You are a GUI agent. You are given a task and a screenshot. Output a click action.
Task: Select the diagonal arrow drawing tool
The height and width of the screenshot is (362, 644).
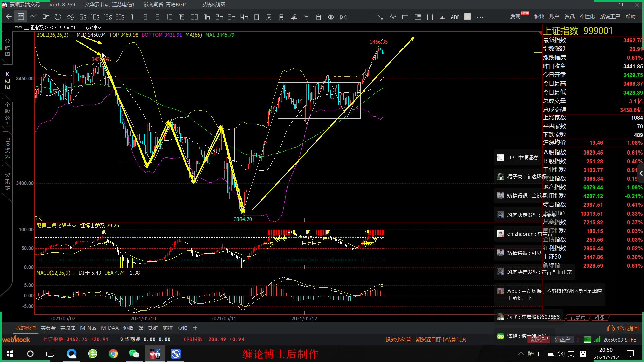tap(380, 17)
